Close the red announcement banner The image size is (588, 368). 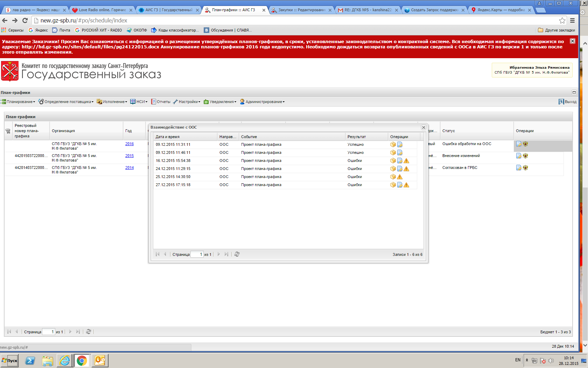[573, 41]
